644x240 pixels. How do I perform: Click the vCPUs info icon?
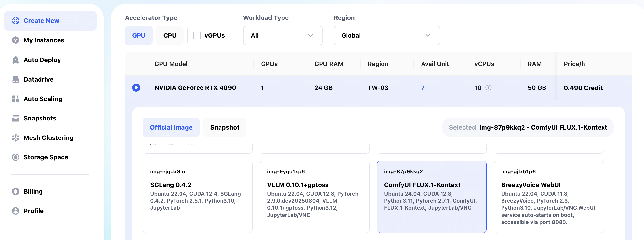[x=488, y=88]
